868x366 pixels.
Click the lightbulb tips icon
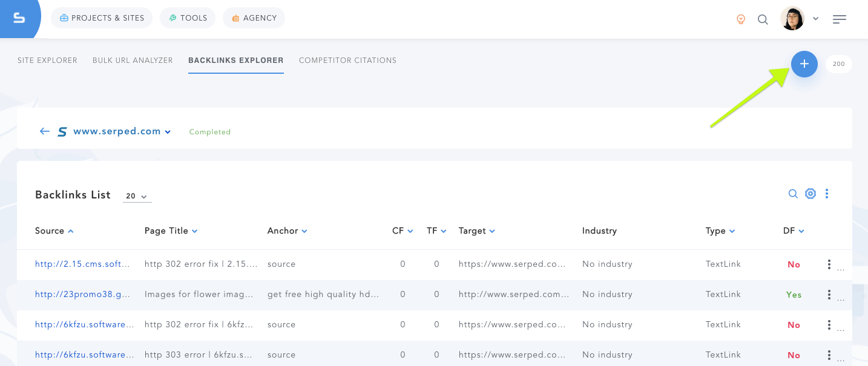pyautogui.click(x=740, y=19)
